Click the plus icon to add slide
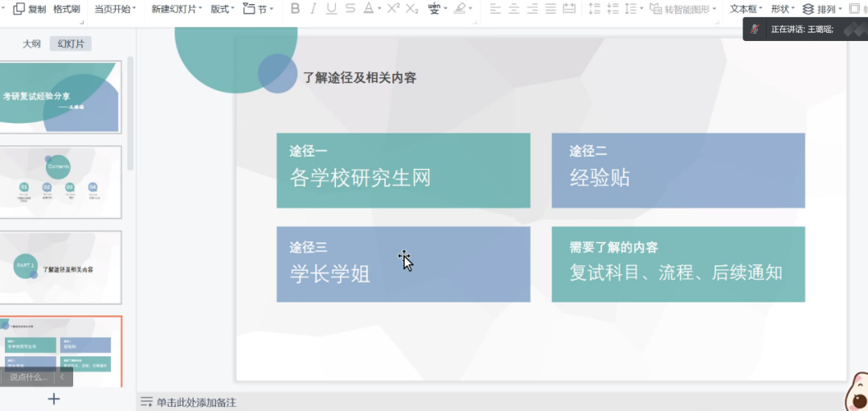The width and height of the screenshot is (868, 411). tap(54, 398)
